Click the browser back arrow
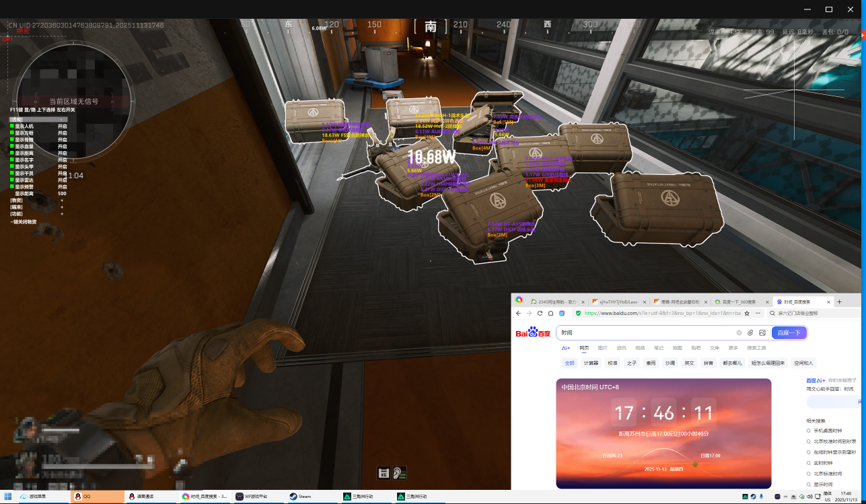866x504 pixels. pos(518,314)
